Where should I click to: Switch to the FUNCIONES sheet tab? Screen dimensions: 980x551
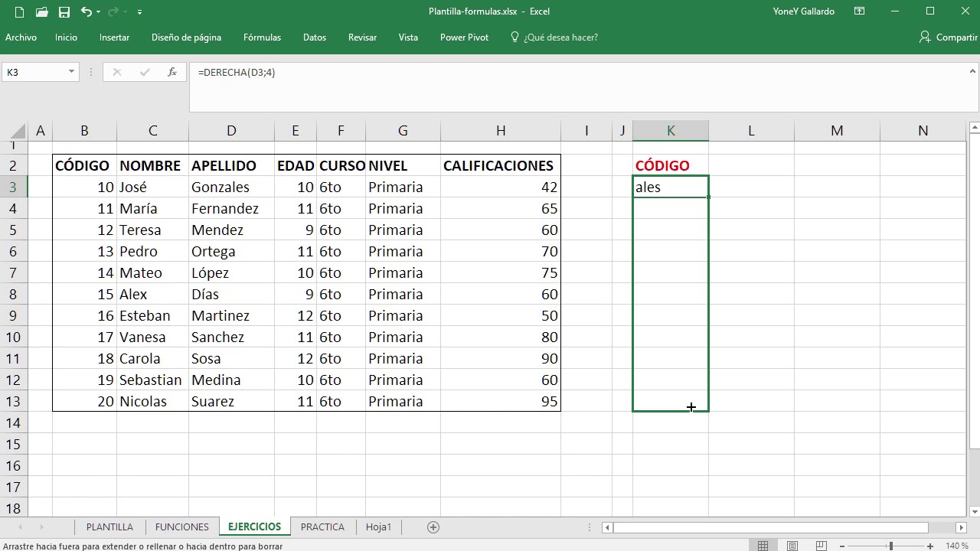181,527
